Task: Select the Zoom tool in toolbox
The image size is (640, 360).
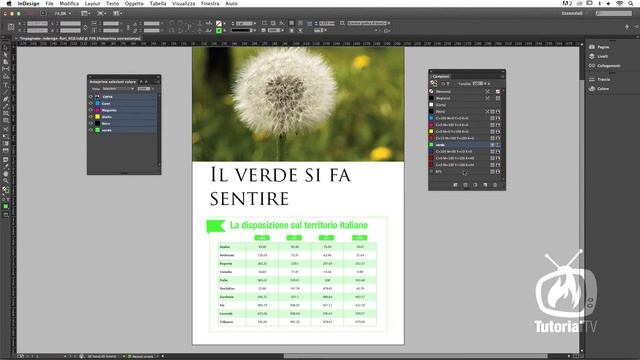Action: (x=6, y=181)
